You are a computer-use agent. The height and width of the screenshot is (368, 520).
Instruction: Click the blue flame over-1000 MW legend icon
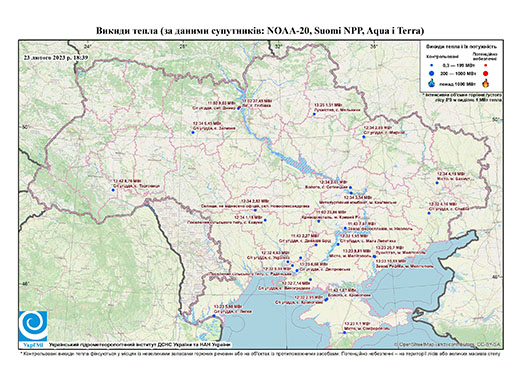432,83
